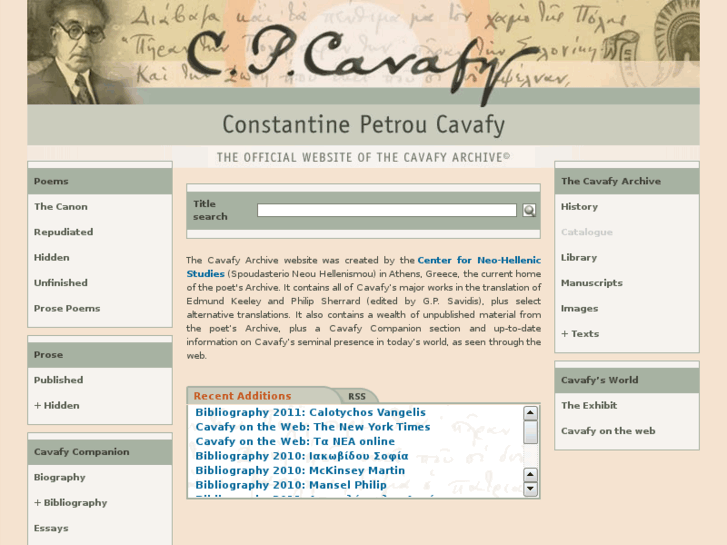The height and width of the screenshot is (545, 727).
Task: Open the Manuscripts page
Action: [592, 283]
